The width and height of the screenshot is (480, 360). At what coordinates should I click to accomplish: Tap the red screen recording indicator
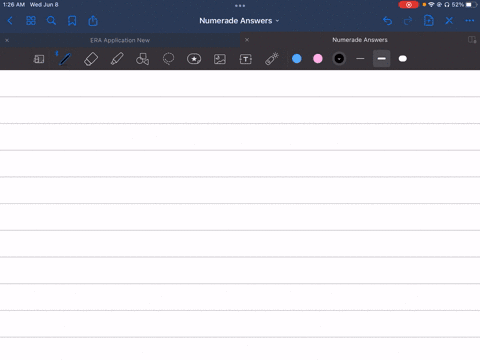click(x=409, y=5)
